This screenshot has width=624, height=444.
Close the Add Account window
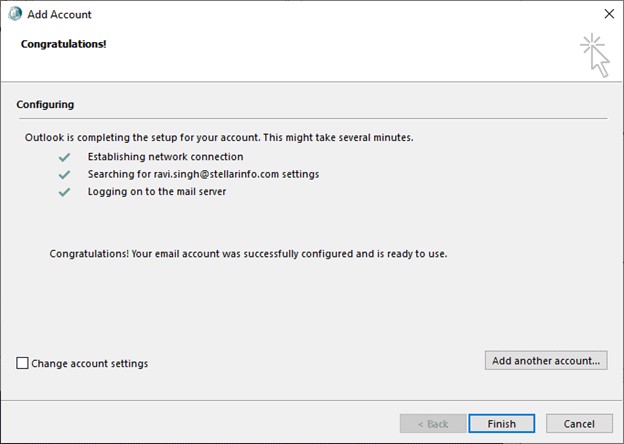pos(609,14)
